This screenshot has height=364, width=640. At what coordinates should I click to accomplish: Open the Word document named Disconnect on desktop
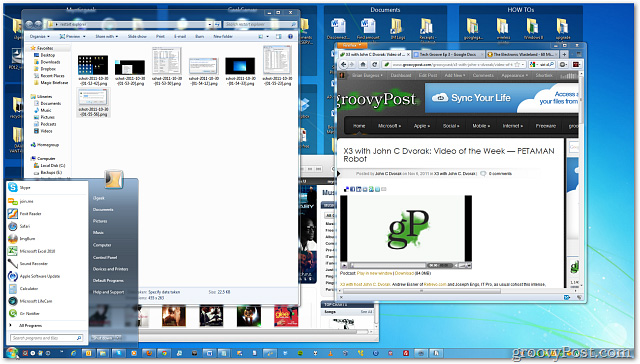click(337, 29)
